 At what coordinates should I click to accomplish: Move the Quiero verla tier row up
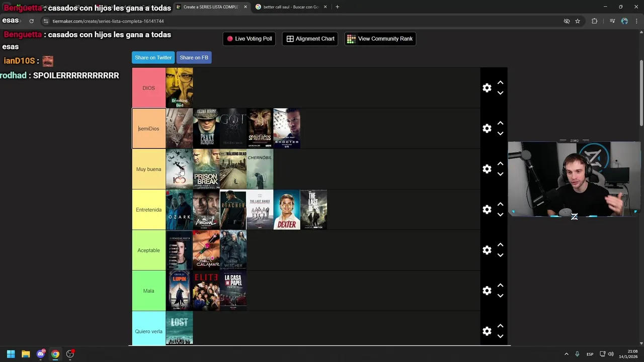(500, 326)
